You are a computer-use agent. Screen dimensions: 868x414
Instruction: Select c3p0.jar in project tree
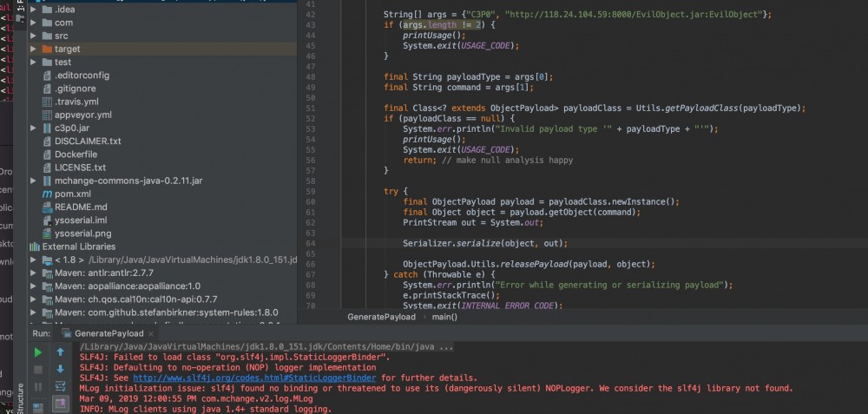point(72,128)
